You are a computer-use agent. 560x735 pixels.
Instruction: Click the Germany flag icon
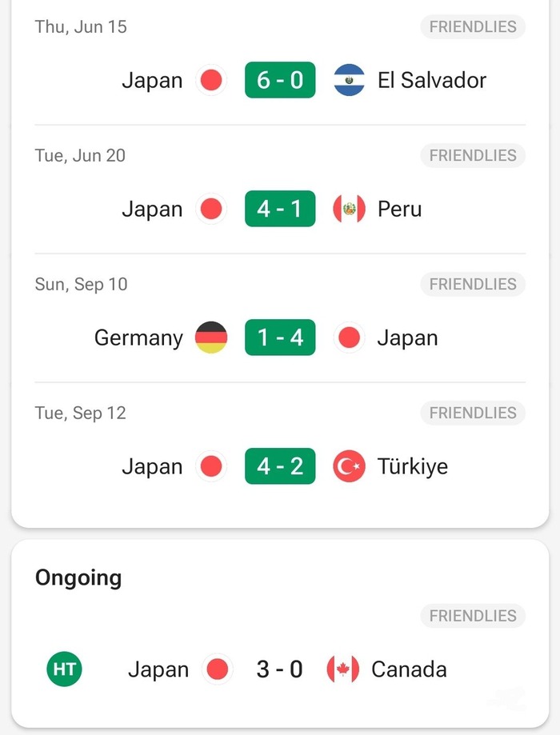point(211,338)
